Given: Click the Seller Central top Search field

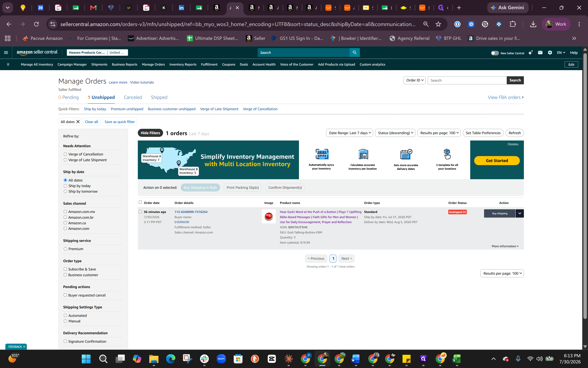Looking at the screenshot, I should 304,53.
